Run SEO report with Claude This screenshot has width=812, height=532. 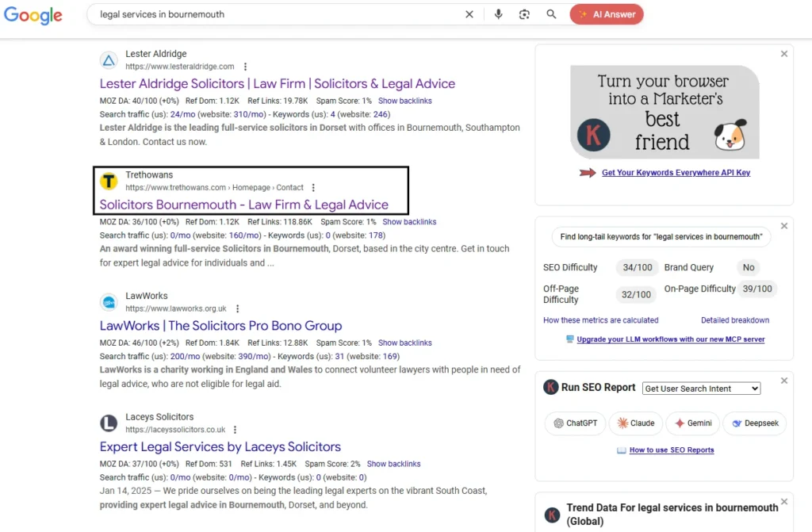[636, 423]
